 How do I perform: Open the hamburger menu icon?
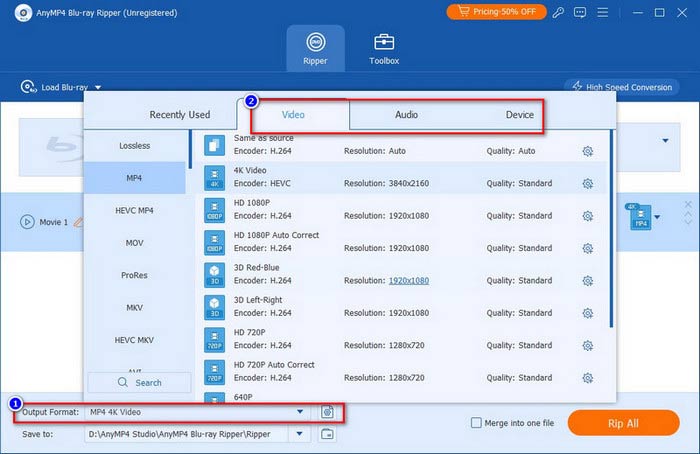(x=603, y=12)
